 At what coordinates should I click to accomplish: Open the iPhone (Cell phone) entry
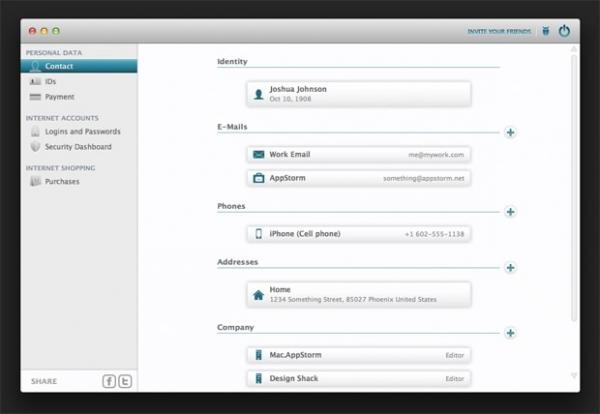point(359,234)
